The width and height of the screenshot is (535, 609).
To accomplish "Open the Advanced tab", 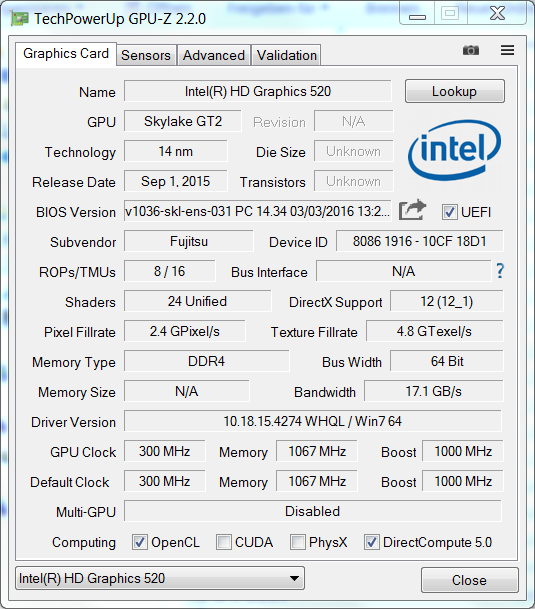I will pyautogui.click(x=214, y=55).
